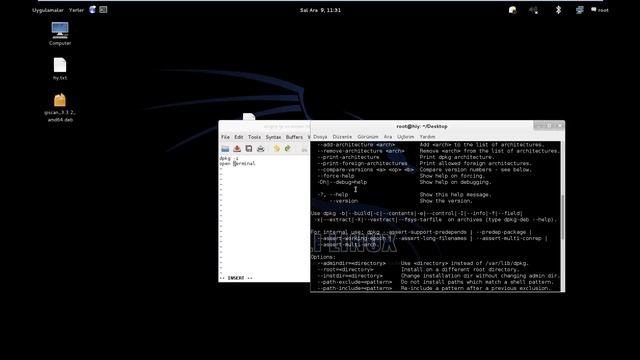The width and height of the screenshot is (640, 360).
Task: Click 'dpkg -i' line in gVim
Action: pyautogui.click(x=229, y=158)
